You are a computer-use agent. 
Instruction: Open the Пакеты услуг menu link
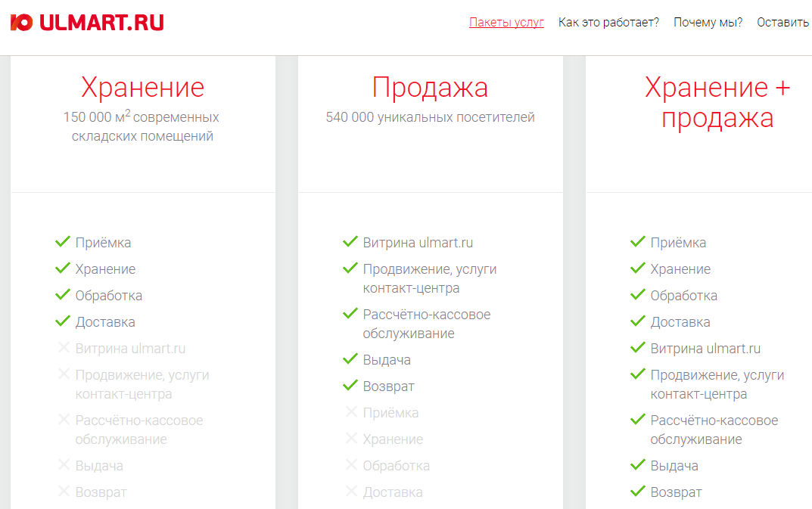(506, 22)
